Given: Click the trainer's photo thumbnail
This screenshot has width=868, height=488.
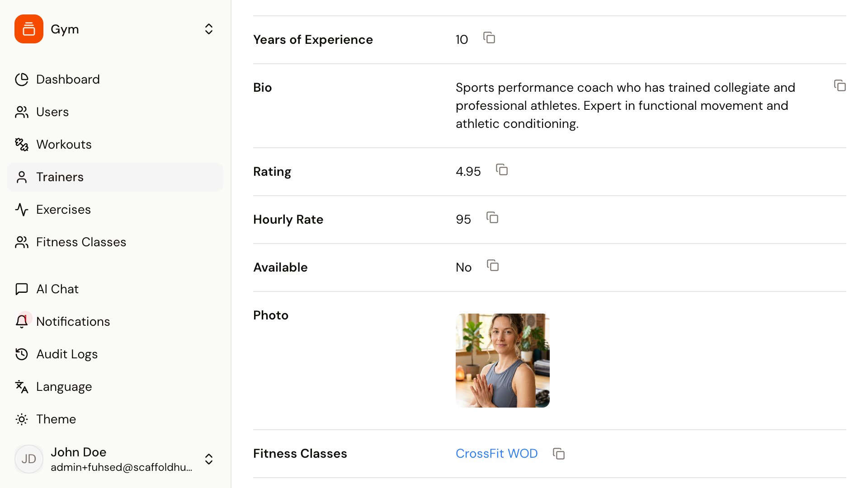Looking at the screenshot, I should coord(502,360).
